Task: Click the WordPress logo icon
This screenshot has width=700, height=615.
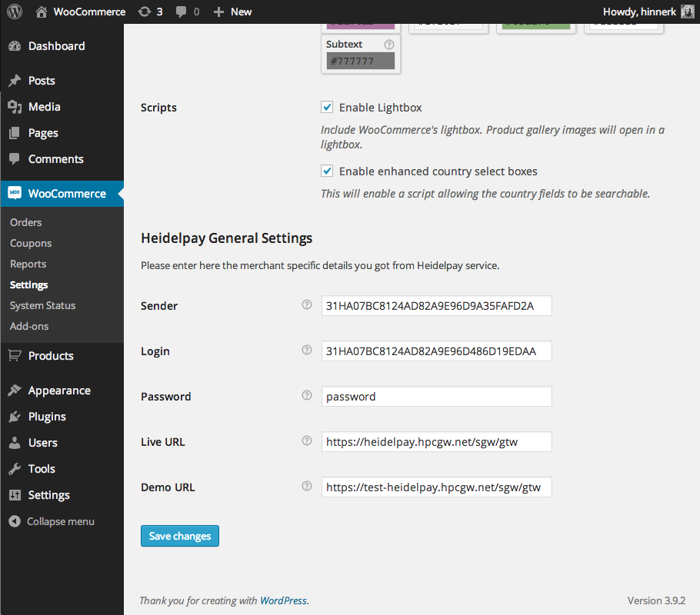Action: tap(15, 12)
